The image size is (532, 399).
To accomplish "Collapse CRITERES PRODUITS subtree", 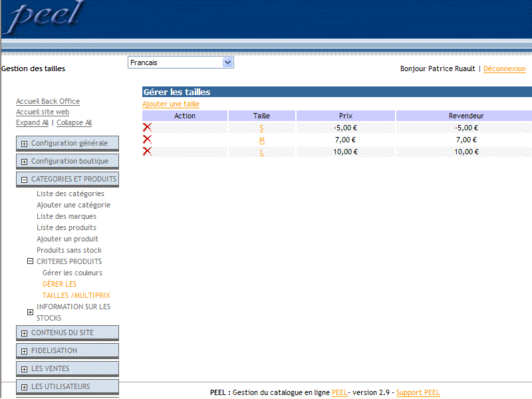I will (x=30, y=261).
